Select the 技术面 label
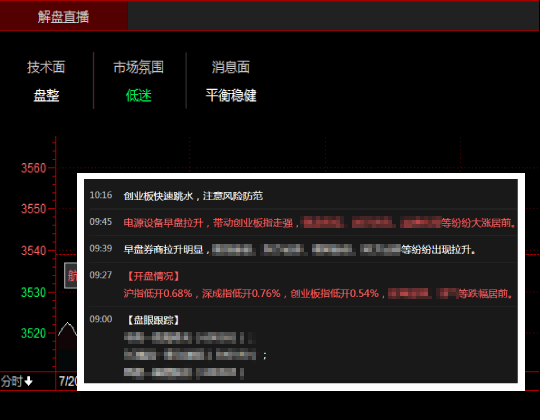540x420 pixels. (x=46, y=67)
